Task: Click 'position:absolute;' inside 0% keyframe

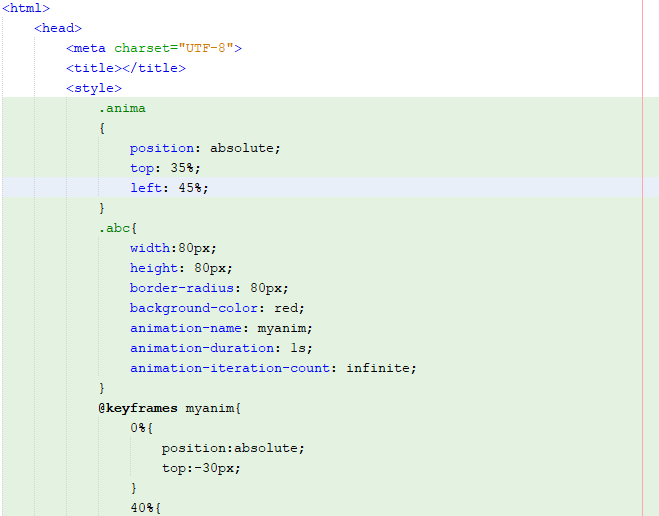Action: tap(233, 448)
